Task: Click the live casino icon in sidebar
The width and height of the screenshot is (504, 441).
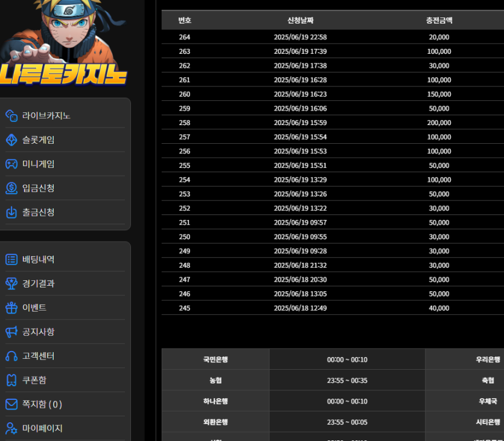Action: tap(11, 115)
